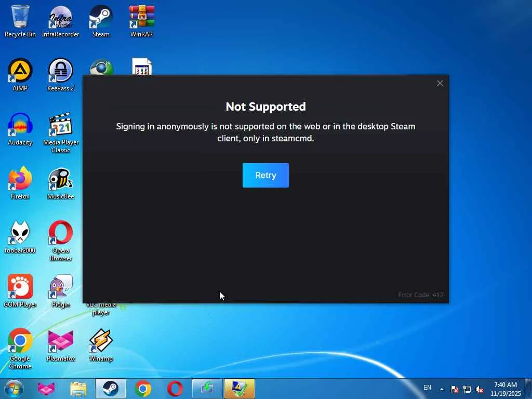Screen dimensions: 532x399
Task: Select the Pidgin desktop shortcut
Action: [60, 291]
